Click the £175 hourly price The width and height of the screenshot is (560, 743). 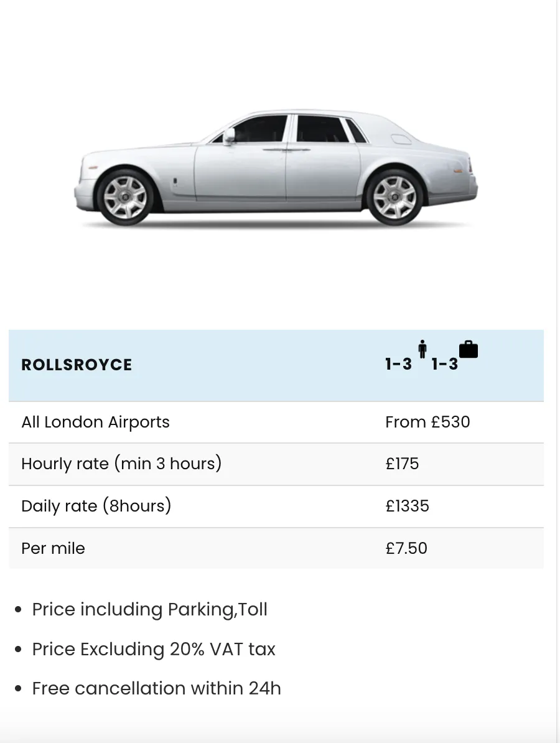pyautogui.click(x=402, y=464)
